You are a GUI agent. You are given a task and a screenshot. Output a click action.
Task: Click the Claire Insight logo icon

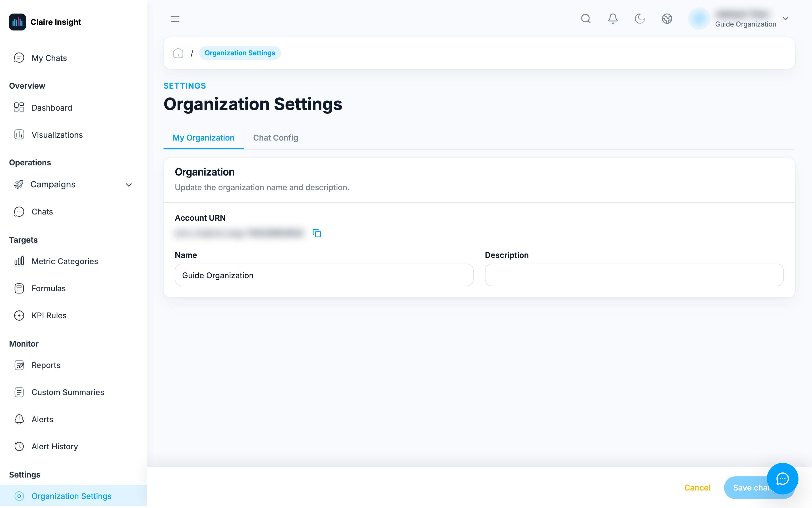17,22
